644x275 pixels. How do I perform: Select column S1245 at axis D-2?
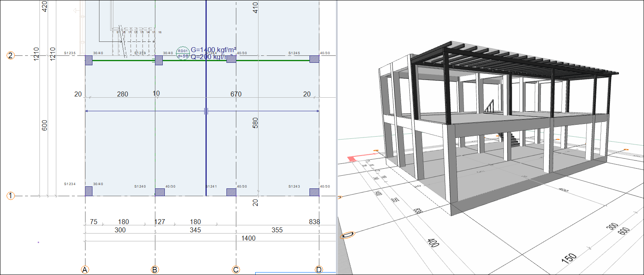click(314, 59)
